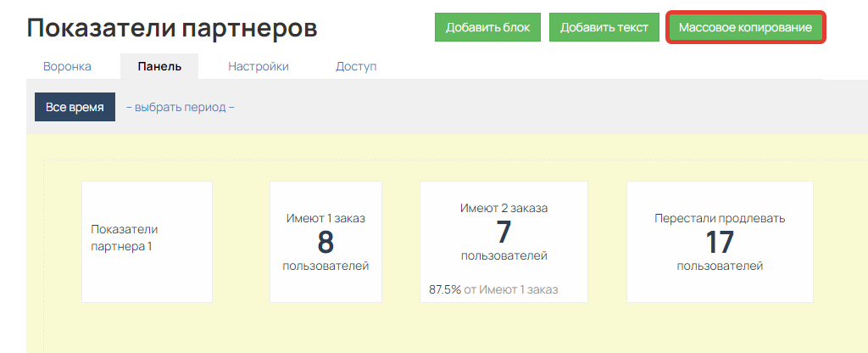868x353 pixels.
Task: Select the "Панель" tab
Action: point(159,66)
